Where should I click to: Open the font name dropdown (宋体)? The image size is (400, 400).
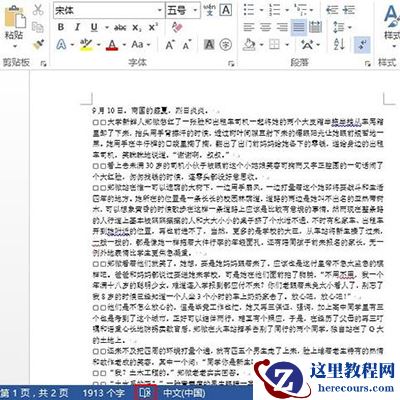point(160,11)
